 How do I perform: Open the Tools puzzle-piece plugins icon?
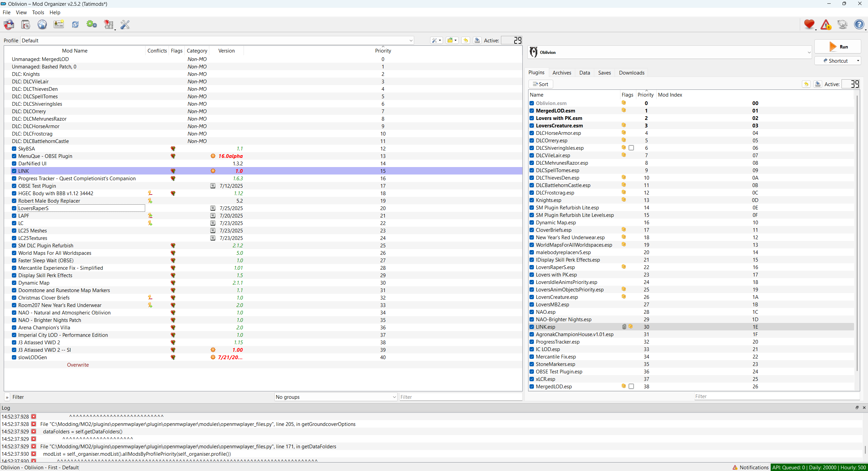point(109,24)
